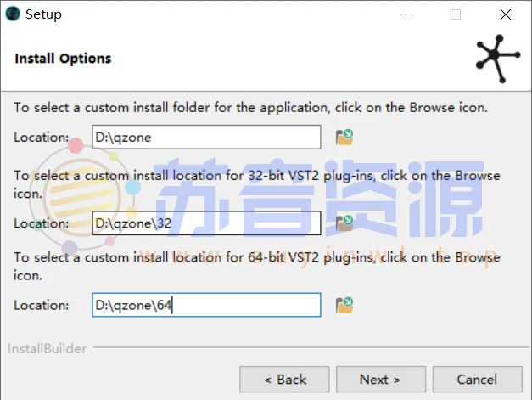Screen dimensions: 532x400
Task: Close the Setup window
Action: click(x=506, y=14)
